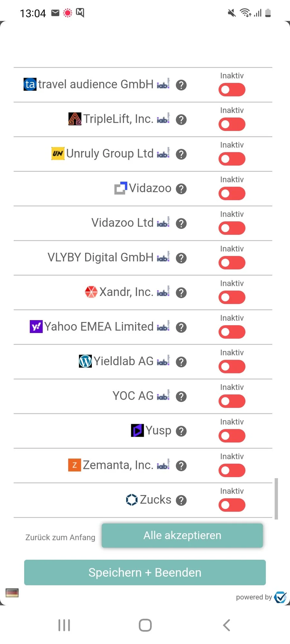The width and height of the screenshot is (290, 644).
Task: Open the powered by checkmark logo
Action: [x=280, y=597]
